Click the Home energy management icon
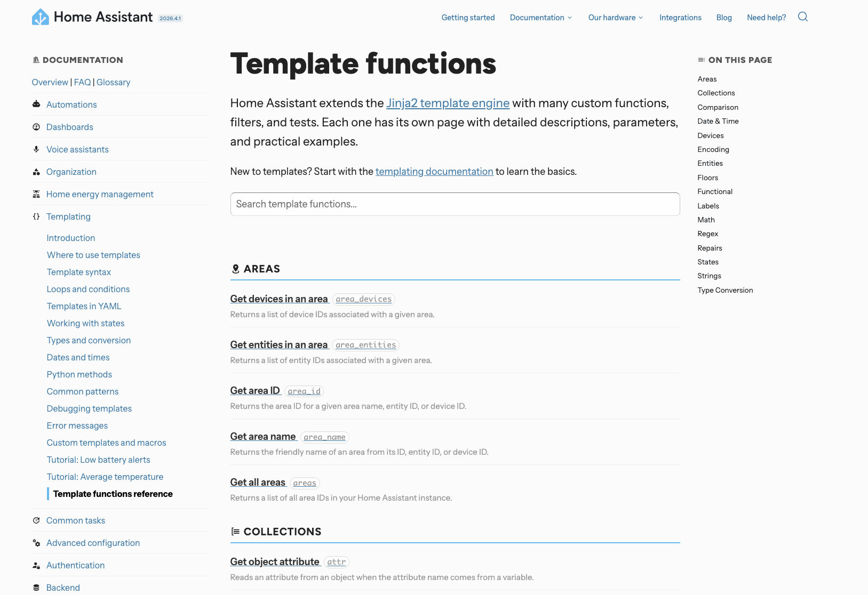 [36, 194]
